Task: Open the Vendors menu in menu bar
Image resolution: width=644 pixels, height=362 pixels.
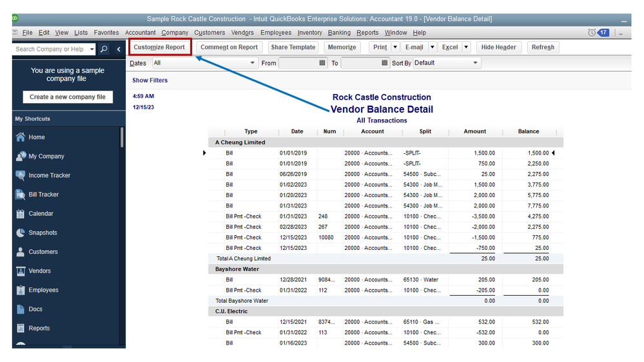Action: click(242, 33)
